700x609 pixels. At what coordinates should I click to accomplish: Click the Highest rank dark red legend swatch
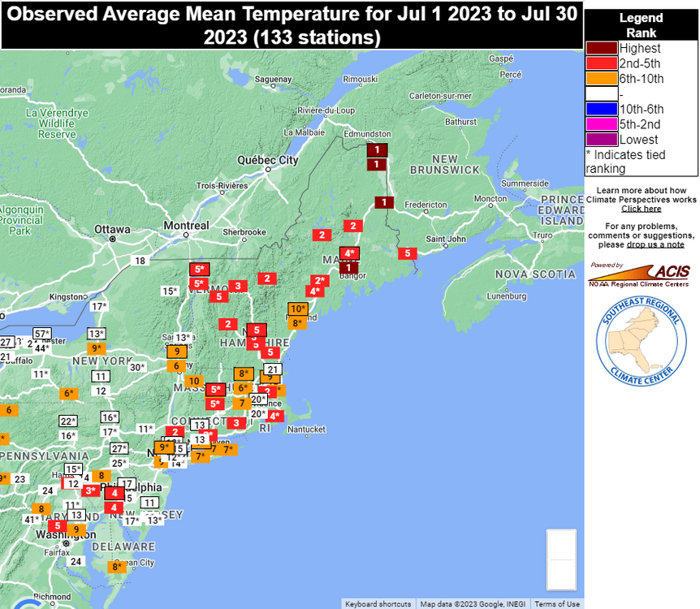(602, 48)
